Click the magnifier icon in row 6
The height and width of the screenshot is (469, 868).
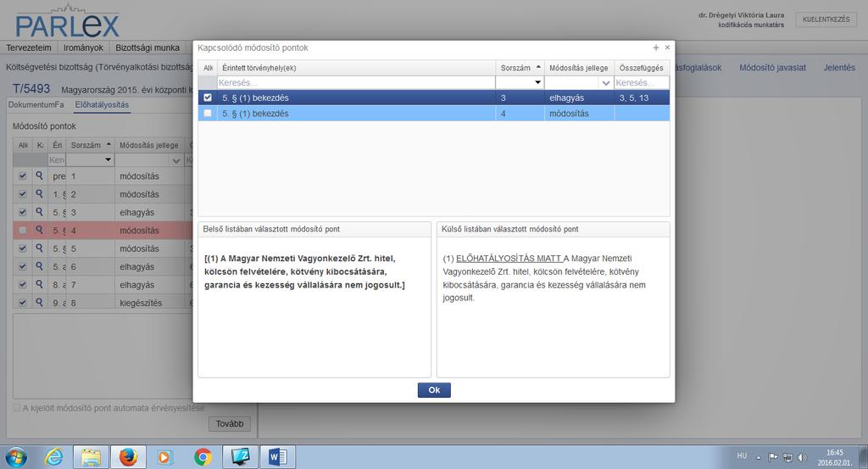(39, 266)
